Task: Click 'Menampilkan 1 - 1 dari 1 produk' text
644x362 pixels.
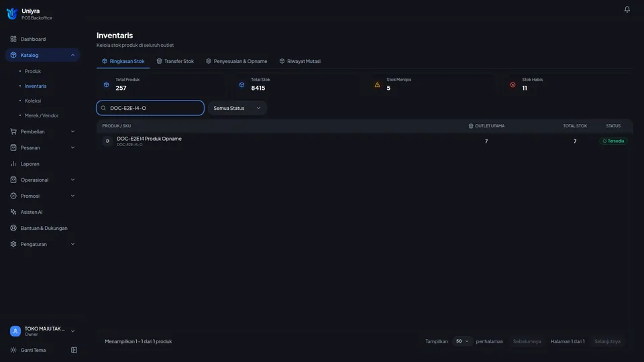Action: tap(138, 341)
